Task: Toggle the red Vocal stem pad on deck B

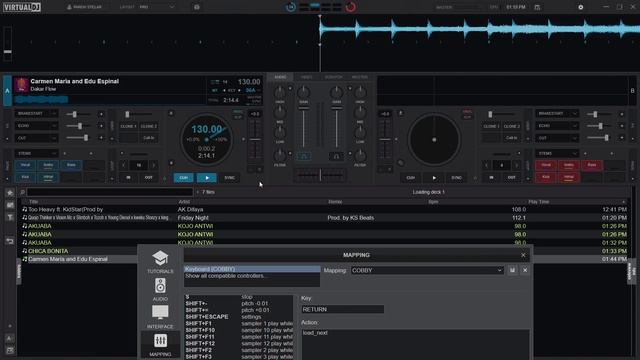Action: tap(546, 165)
